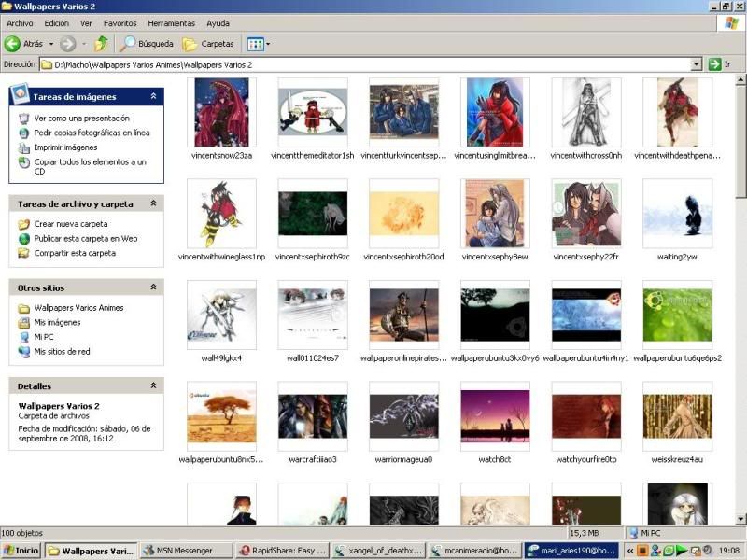Viewport: 747px width, 560px height.
Task: Collapse the Tareas de archivo y carpeta panel
Action: click(x=153, y=203)
